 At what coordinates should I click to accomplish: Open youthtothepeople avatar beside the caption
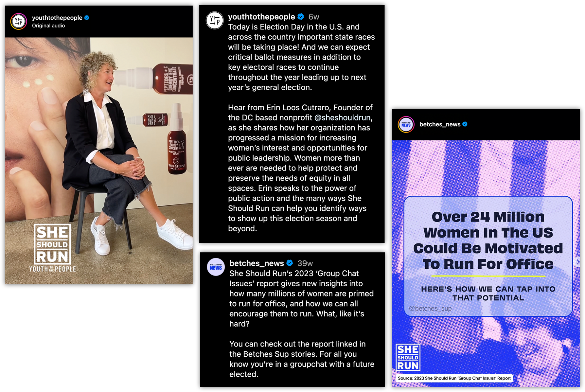pos(215,20)
